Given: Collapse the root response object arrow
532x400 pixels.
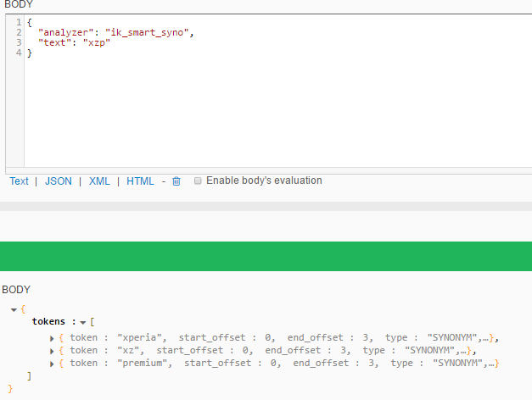Looking at the screenshot, I should point(14,310).
